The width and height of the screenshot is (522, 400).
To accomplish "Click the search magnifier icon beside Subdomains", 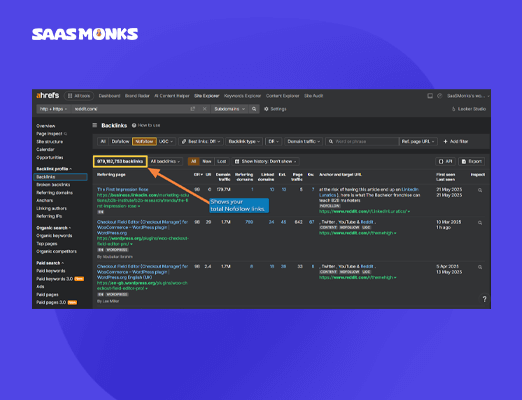I will pos(254,109).
